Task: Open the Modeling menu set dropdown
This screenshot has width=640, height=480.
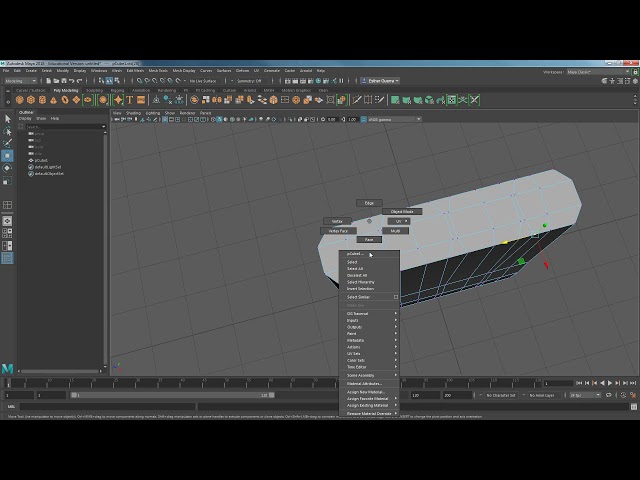Action: (x=20, y=81)
